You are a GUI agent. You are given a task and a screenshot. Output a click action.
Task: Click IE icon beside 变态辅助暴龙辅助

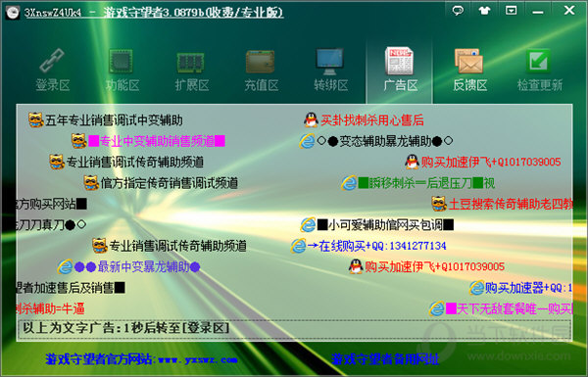307,141
